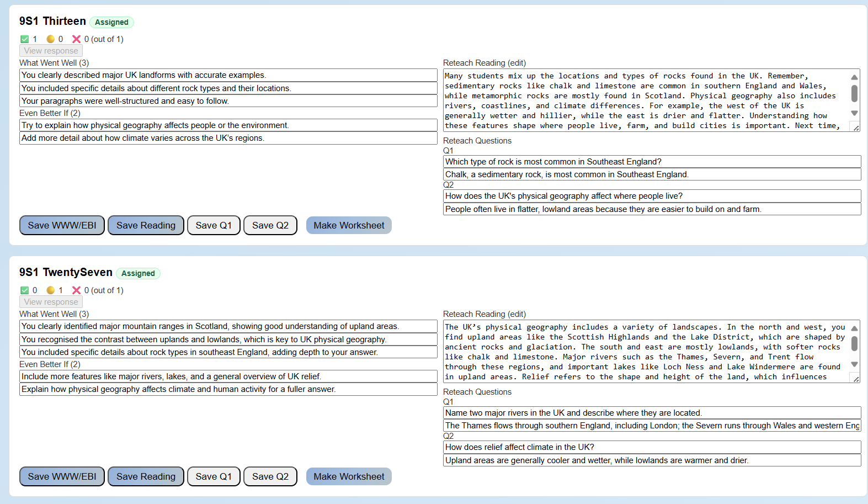
Task: Edit 'rock types in southeast England' field
Action: pos(228,352)
